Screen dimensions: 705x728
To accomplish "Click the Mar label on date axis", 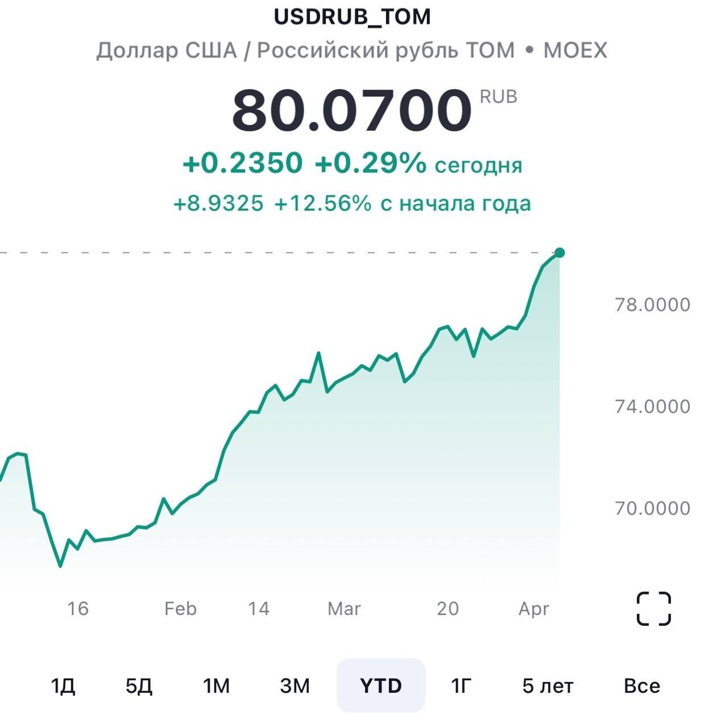I will tap(344, 609).
